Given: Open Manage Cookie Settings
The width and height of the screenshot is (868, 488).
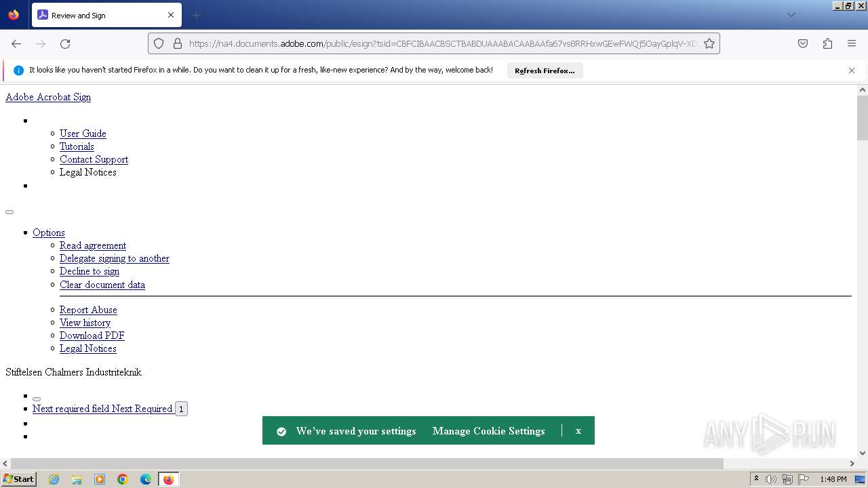Looking at the screenshot, I should tap(488, 431).
